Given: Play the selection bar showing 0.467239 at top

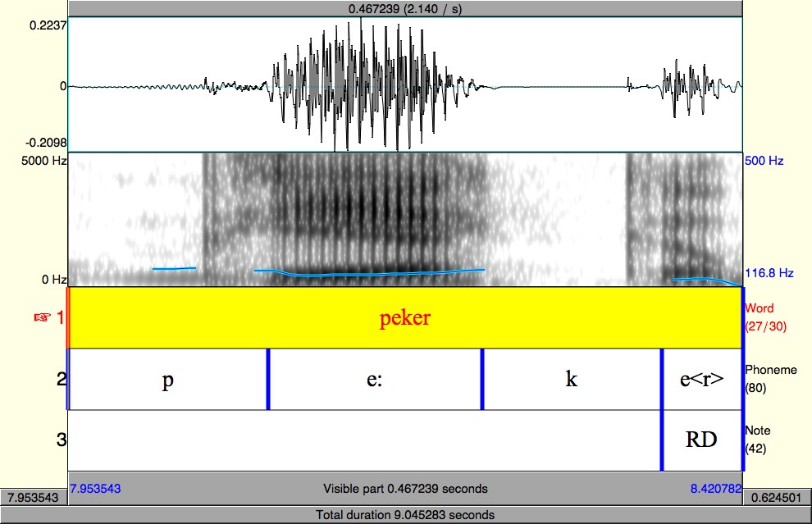Looking at the screenshot, I should point(405,9).
